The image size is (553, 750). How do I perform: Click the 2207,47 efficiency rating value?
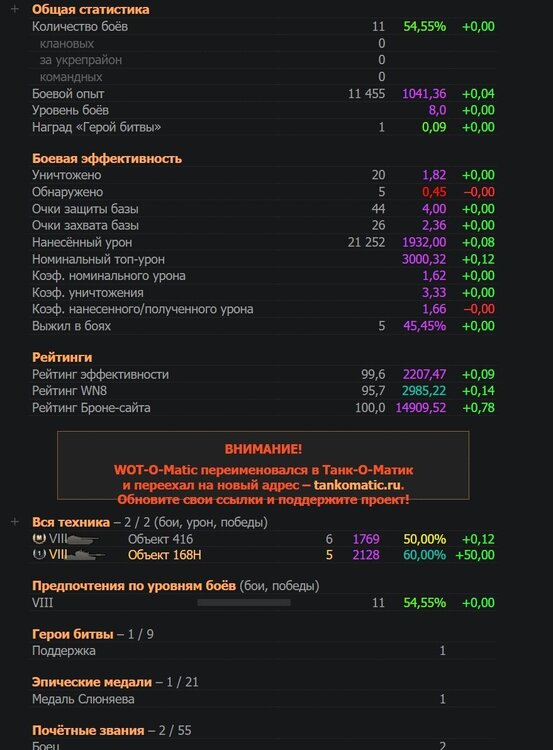pos(424,375)
